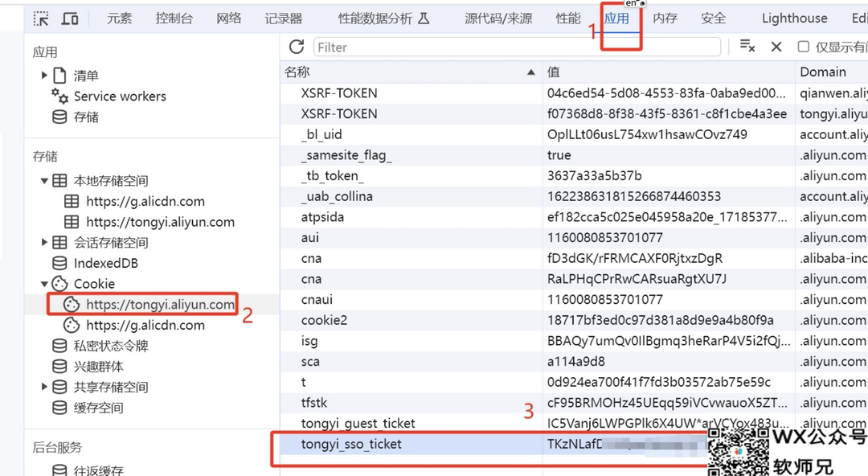Viewport: 868px width, 476px height.
Task: Click the 往返缓存 database icon
Action: click(59, 470)
